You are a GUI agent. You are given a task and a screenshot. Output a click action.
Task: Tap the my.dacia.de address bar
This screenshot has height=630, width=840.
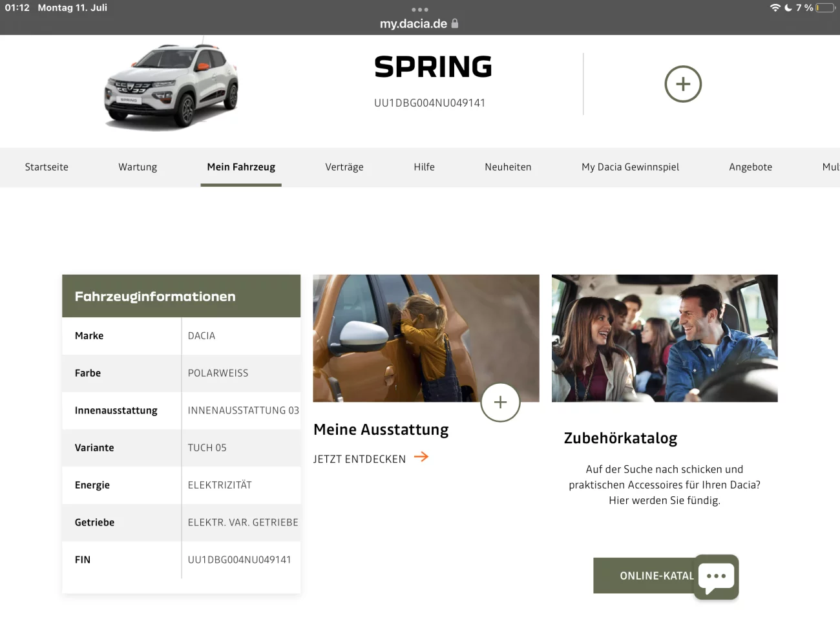pyautogui.click(x=420, y=23)
